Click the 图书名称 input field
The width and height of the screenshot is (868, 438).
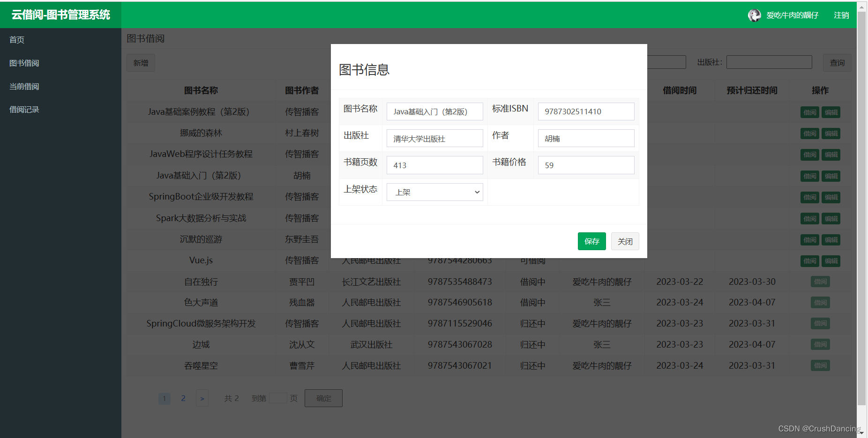pos(435,111)
